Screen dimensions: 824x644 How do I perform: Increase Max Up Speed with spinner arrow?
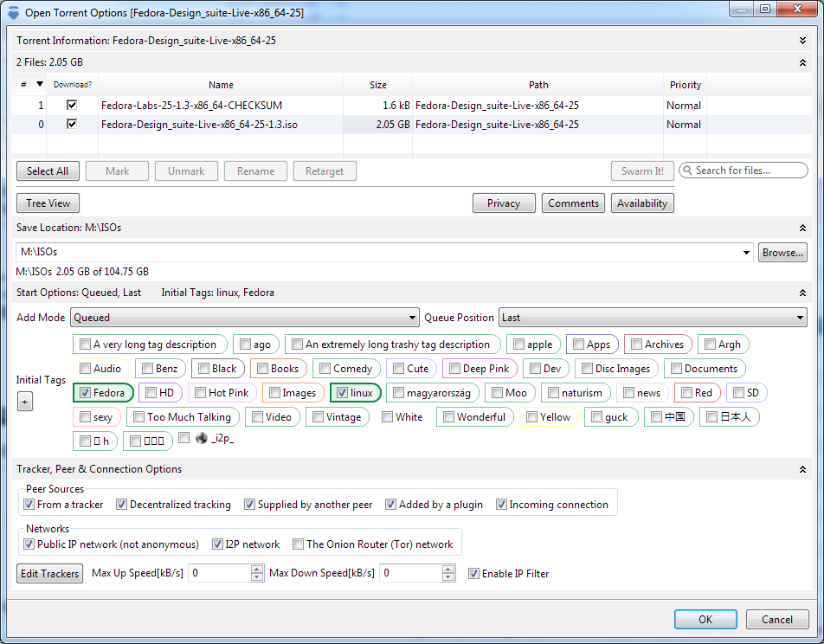257,569
